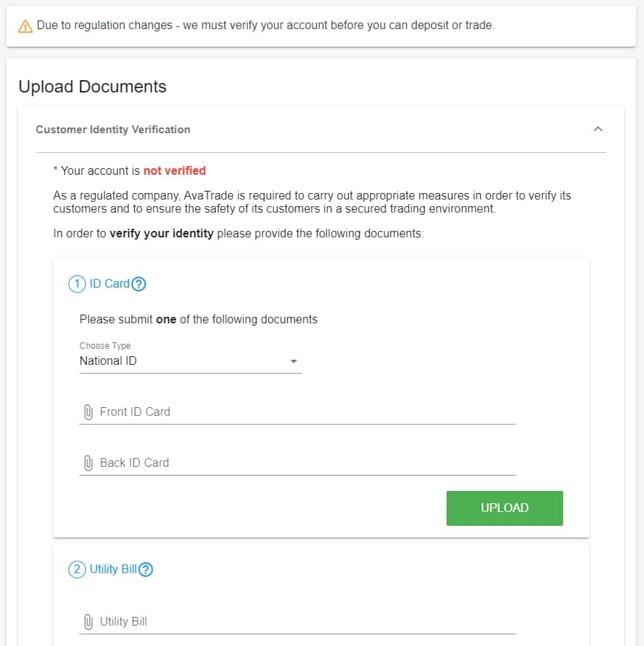Viewport: 644px width, 646px height.
Task: Click the ID Card section heading
Action: coord(109,284)
